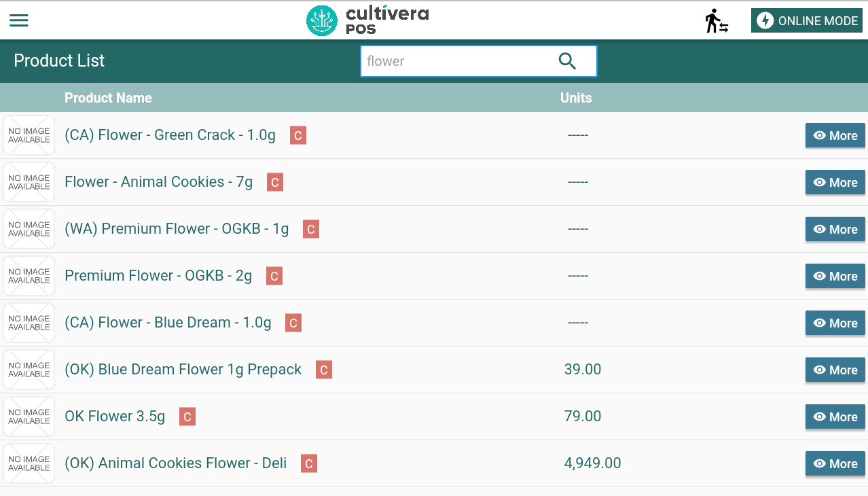Click thumbnail for Flower Animal Cookies 7g
This screenshot has width=868, height=496.
coord(29,182)
